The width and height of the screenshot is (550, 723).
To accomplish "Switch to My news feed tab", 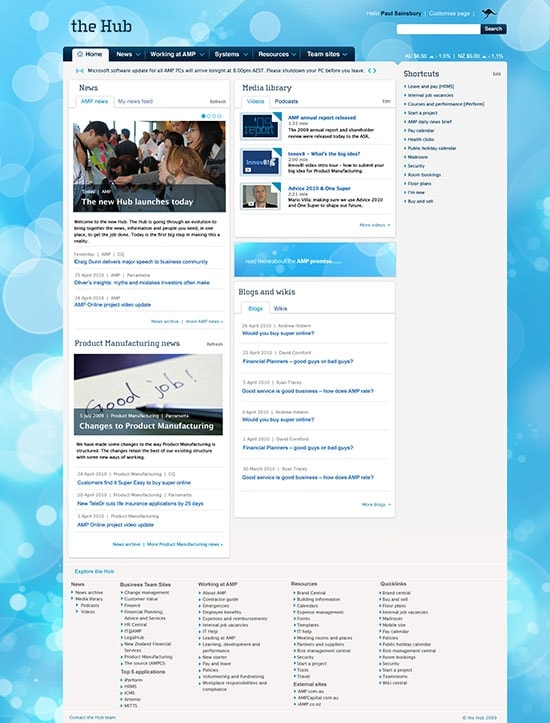I will [135, 101].
